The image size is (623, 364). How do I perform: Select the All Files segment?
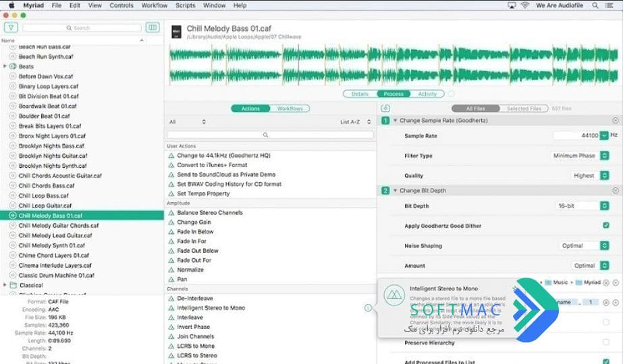476,109
